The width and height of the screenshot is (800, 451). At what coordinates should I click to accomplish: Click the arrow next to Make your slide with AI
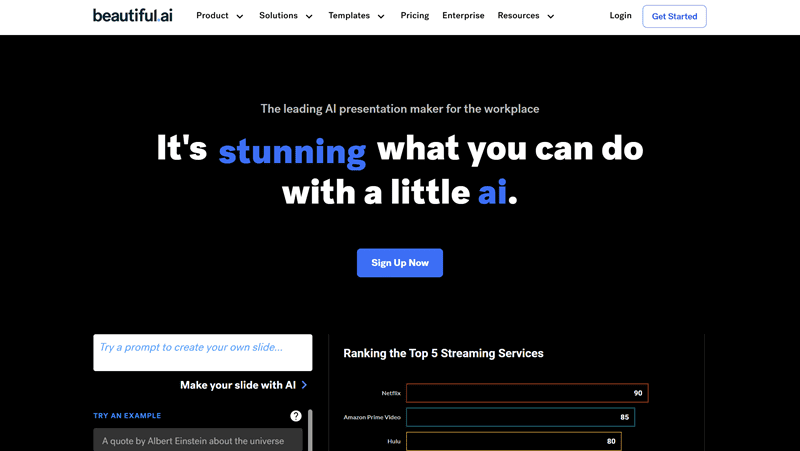point(305,385)
